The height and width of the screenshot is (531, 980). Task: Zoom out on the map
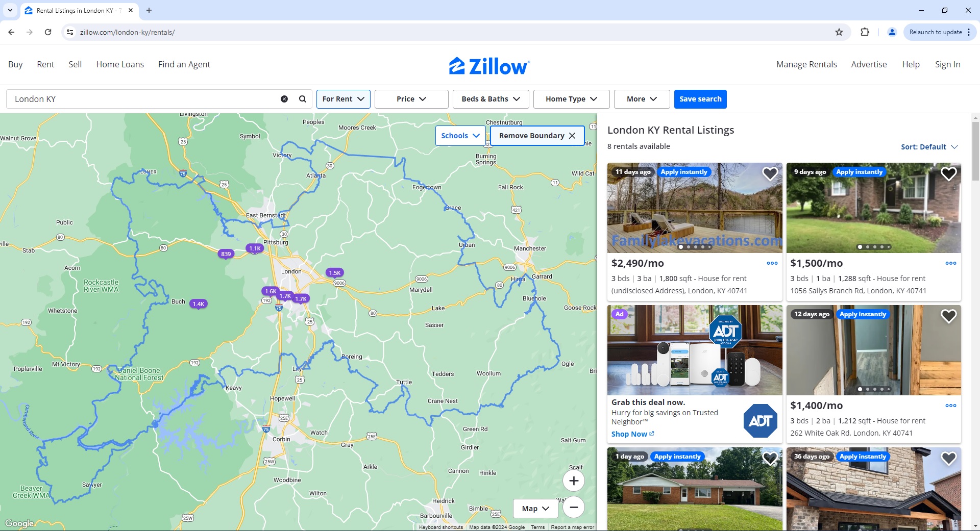point(574,507)
